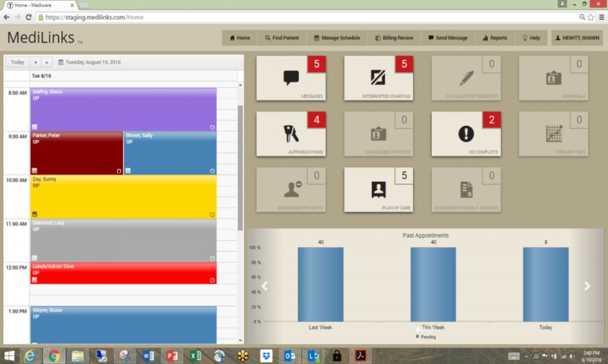Screen dimensions: 608x364
Task: Select Billing Review in navigation bar
Action: coord(394,38)
